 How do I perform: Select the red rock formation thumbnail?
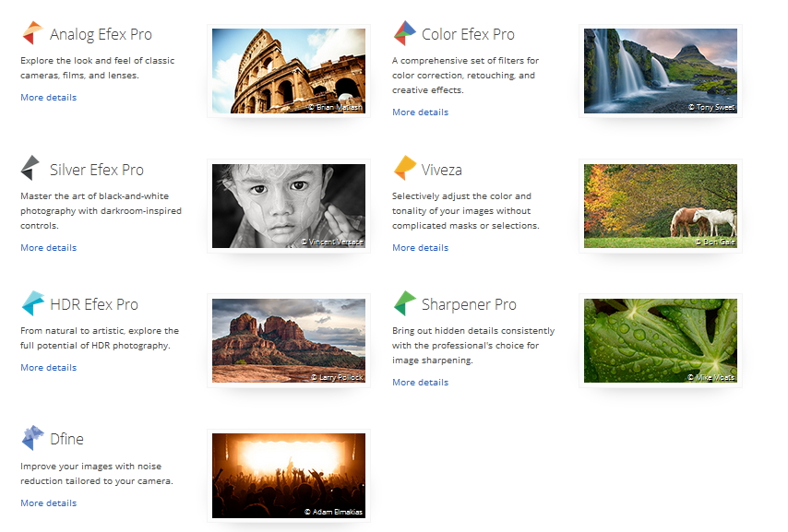289,340
